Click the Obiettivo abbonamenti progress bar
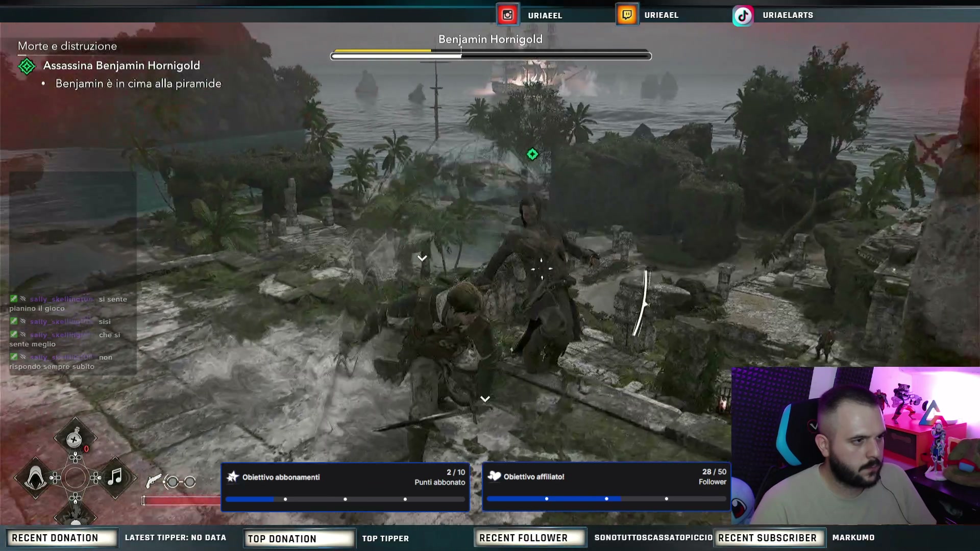This screenshot has height=551, width=980. coord(345,499)
